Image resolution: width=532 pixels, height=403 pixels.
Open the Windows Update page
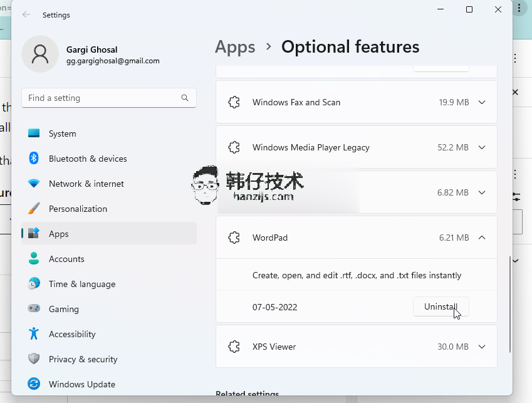click(x=109, y=384)
